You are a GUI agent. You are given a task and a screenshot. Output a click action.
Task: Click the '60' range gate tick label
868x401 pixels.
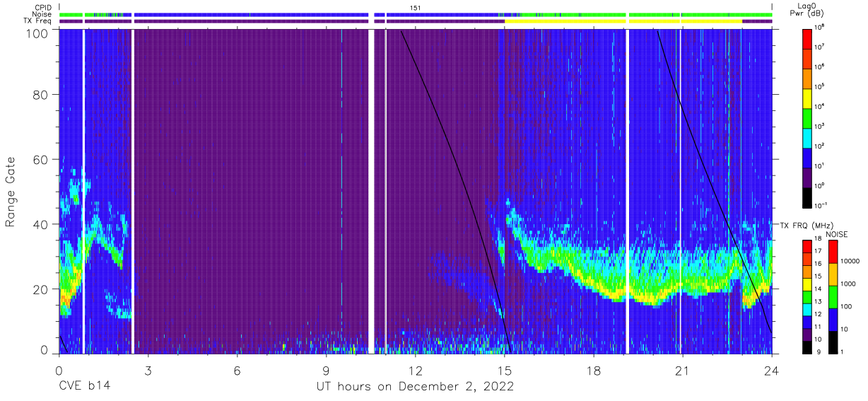tap(41, 159)
